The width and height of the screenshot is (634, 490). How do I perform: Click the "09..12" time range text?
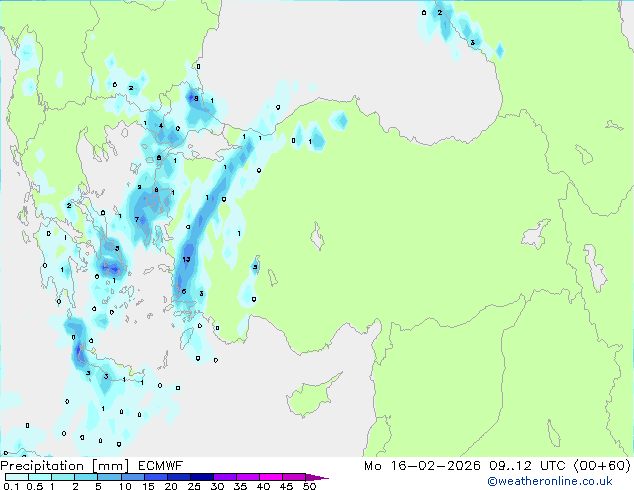(510, 466)
